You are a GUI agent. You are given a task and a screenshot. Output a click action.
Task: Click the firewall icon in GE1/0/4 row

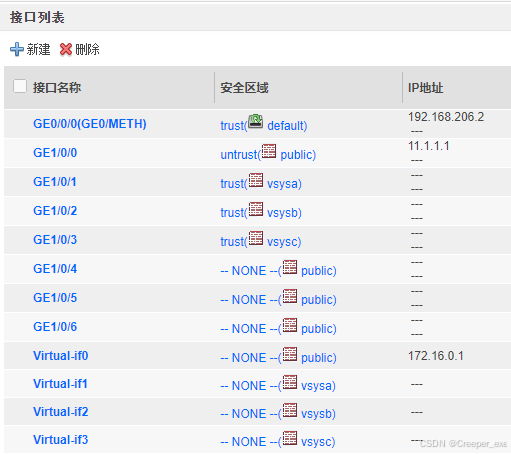290,267
